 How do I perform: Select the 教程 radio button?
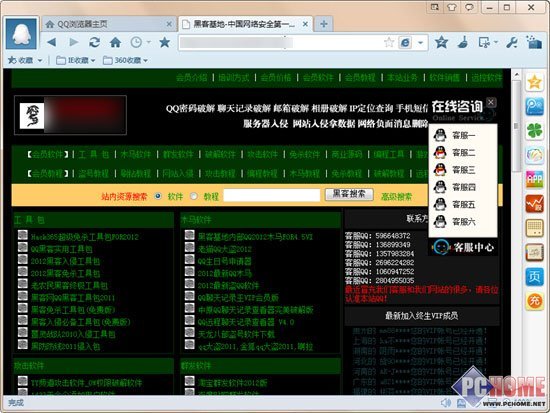click(194, 196)
